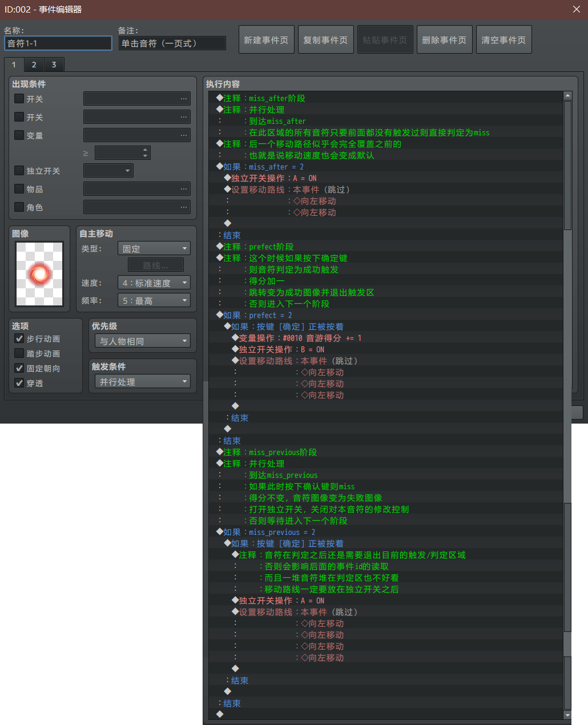The height and width of the screenshot is (725, 588).
Task: Uncheck the 穿透 option
Action: (19, 383)
